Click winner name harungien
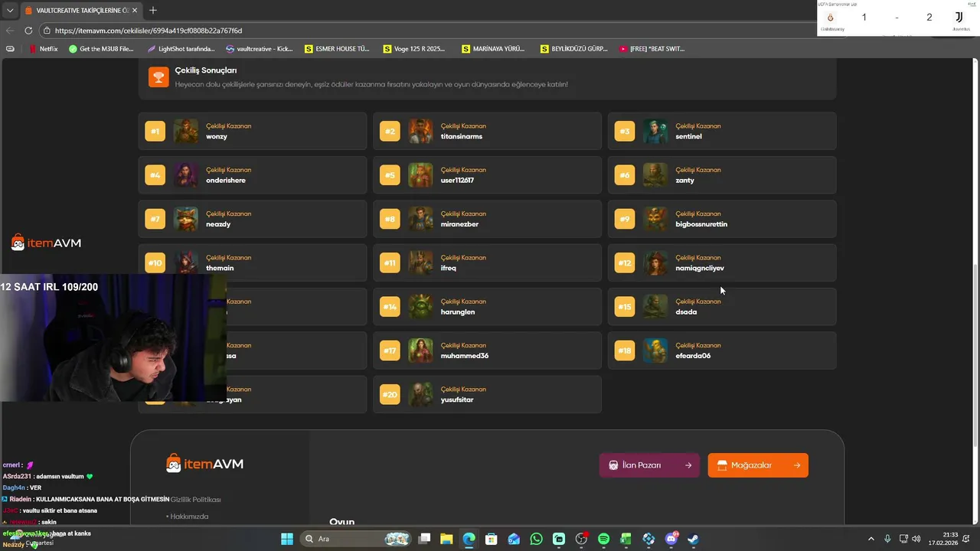980x551 pixels. pyautogui.click(x=458, y=312)
